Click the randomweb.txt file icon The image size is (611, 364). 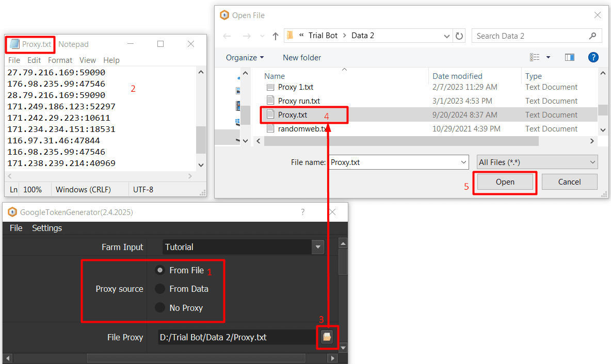coord(270,128)
